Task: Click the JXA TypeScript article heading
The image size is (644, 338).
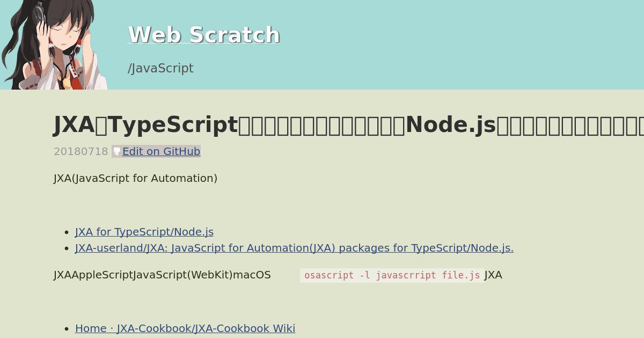Action: point(349,124)
